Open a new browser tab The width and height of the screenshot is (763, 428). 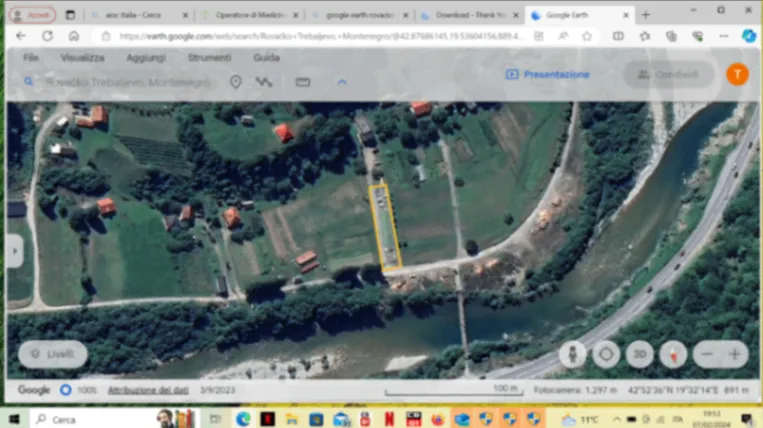(646, 15)
